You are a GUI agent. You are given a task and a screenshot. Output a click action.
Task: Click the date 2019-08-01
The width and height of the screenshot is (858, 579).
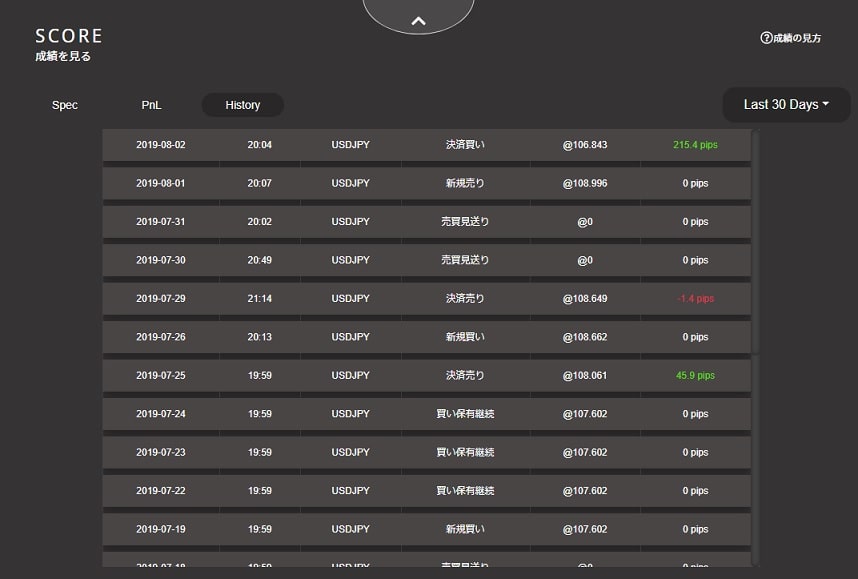pos(161,183)
